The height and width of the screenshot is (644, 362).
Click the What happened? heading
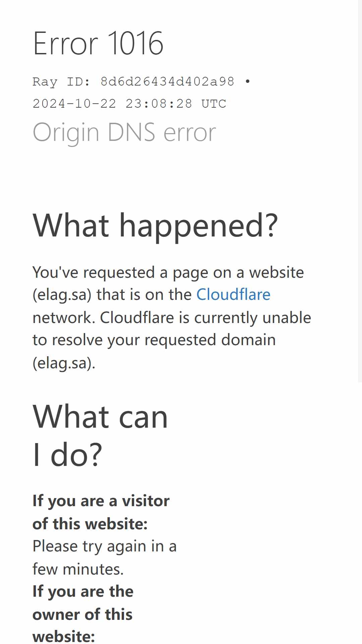click(x=155, y=226)
